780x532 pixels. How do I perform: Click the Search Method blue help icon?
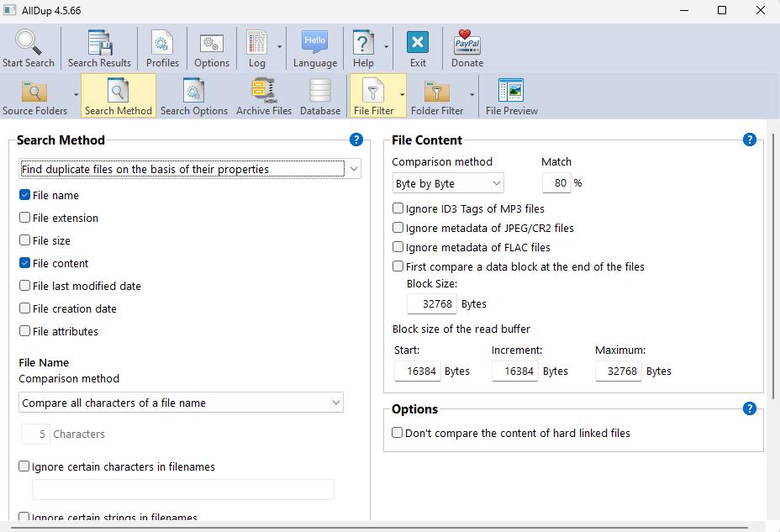pyautogui.click(x=356, y=140)
